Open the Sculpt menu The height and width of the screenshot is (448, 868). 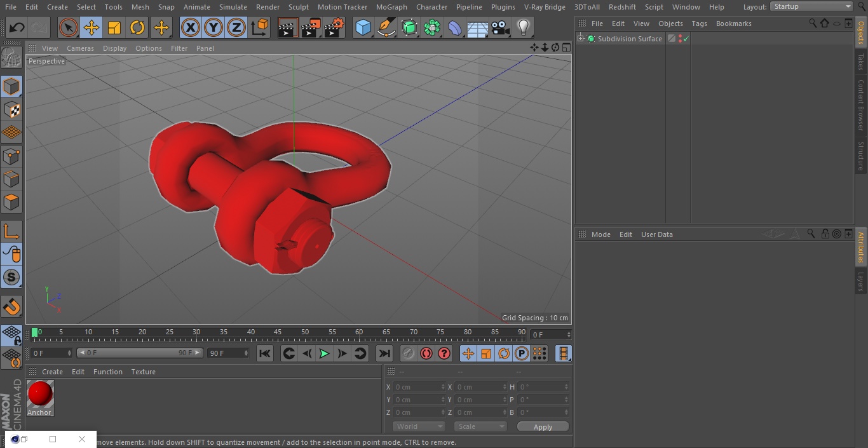(298, 7)
